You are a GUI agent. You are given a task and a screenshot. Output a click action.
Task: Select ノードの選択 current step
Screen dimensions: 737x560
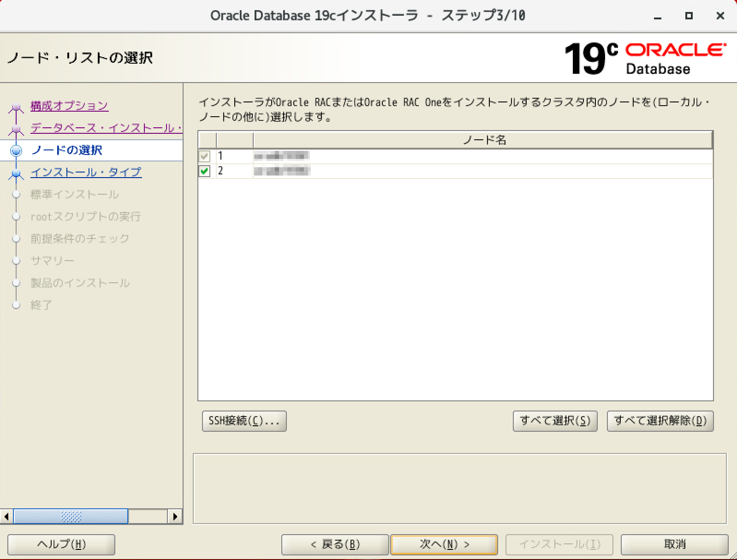(x=67, y=150)
